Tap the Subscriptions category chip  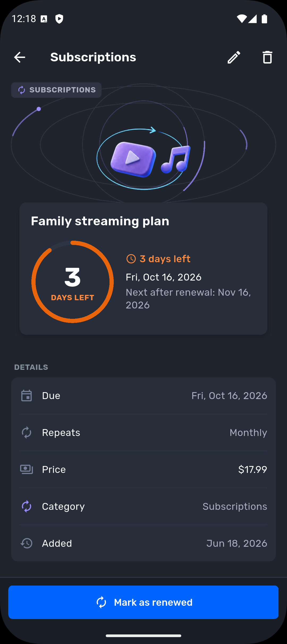pos(56,90)
